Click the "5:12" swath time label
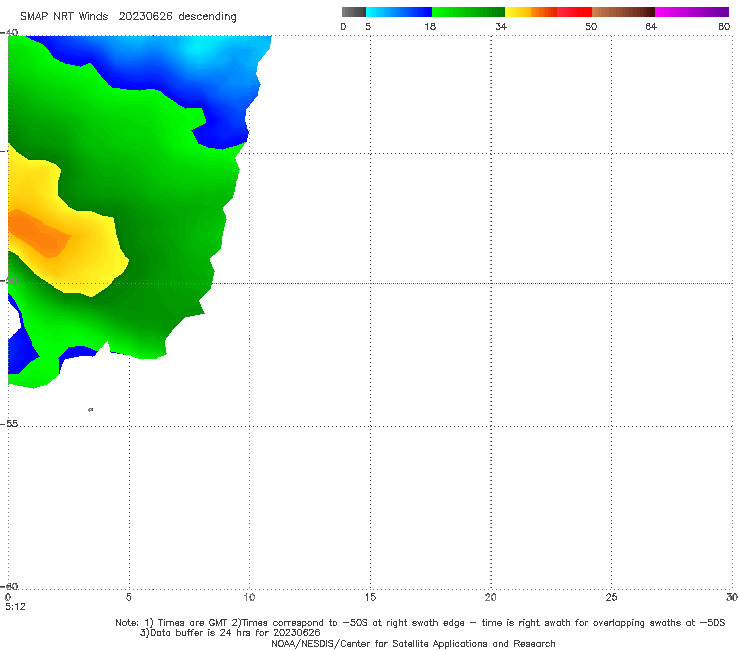Screen dimensions: 740x650 15,607
